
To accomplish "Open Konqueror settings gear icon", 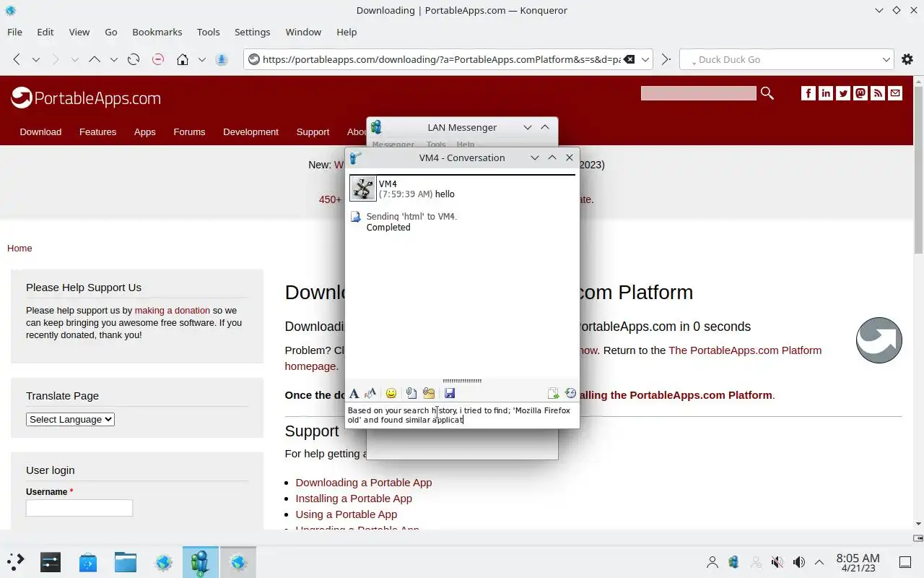I will (907, 59).
